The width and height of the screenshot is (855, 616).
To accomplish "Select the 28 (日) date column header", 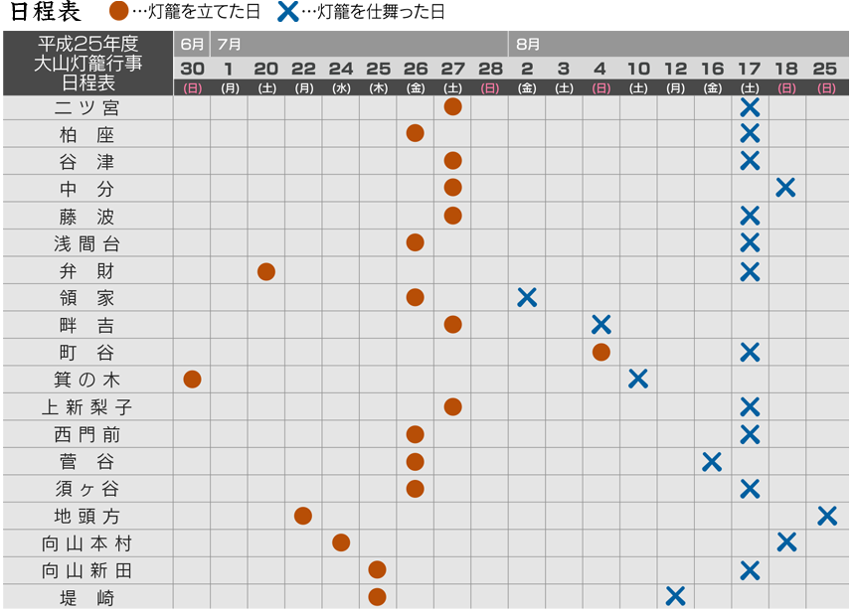I will point(490,76).
